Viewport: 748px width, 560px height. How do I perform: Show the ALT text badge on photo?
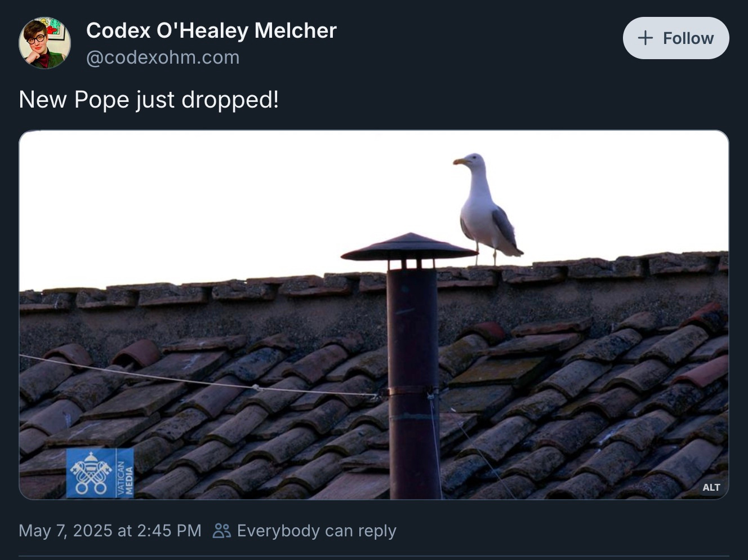pos(711,487)
